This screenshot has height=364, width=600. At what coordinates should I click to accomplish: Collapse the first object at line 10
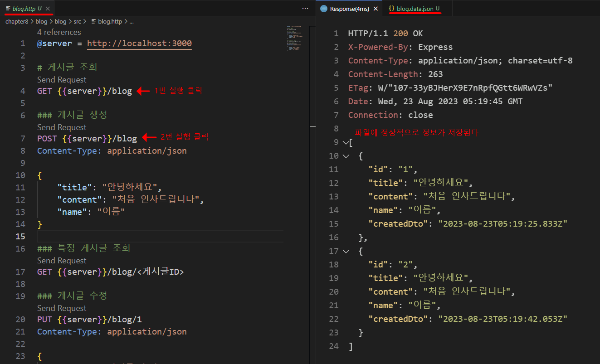[x=346, y=156]
